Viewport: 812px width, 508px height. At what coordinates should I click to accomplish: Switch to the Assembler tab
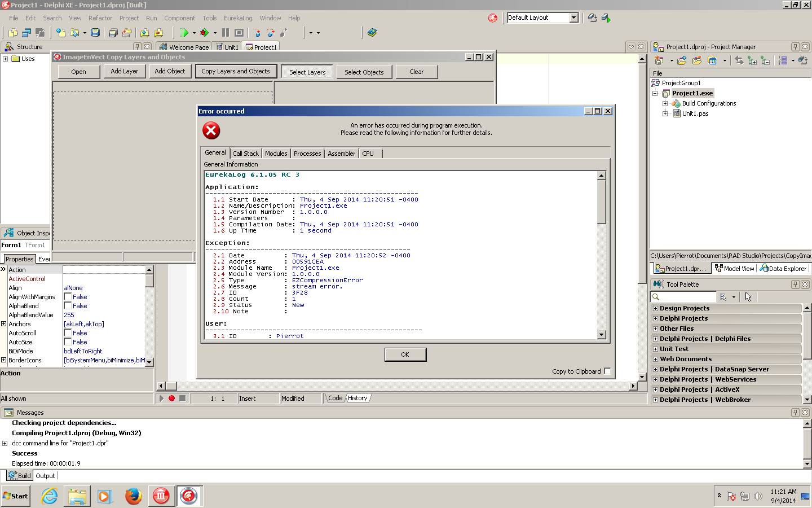[x=341, y=154]
